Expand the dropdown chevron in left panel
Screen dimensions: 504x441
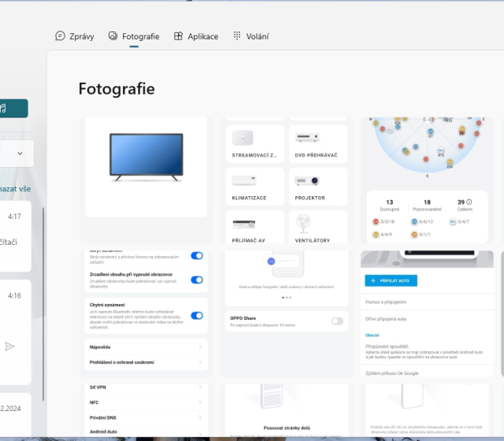[19, 153]
